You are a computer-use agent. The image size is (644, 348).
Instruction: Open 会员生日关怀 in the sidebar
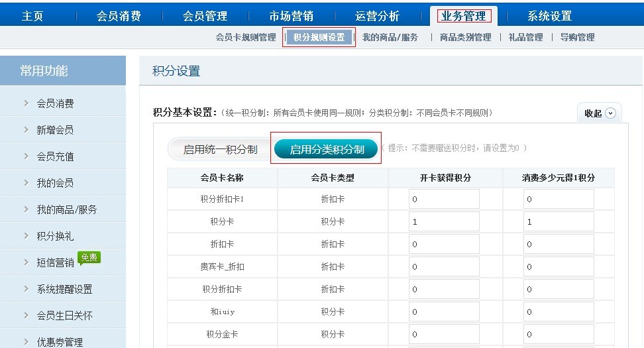click(x=64, y=316)
